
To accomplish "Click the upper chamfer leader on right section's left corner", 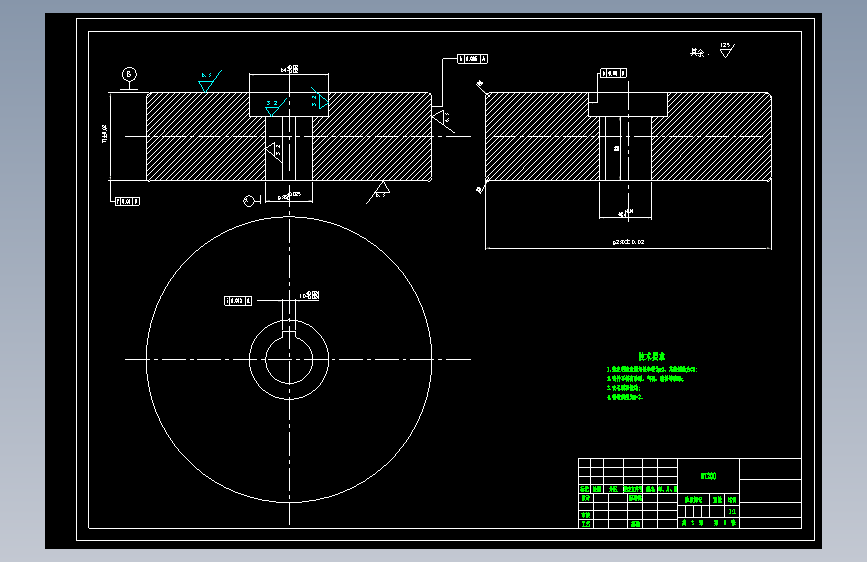I will click(480, 86).
